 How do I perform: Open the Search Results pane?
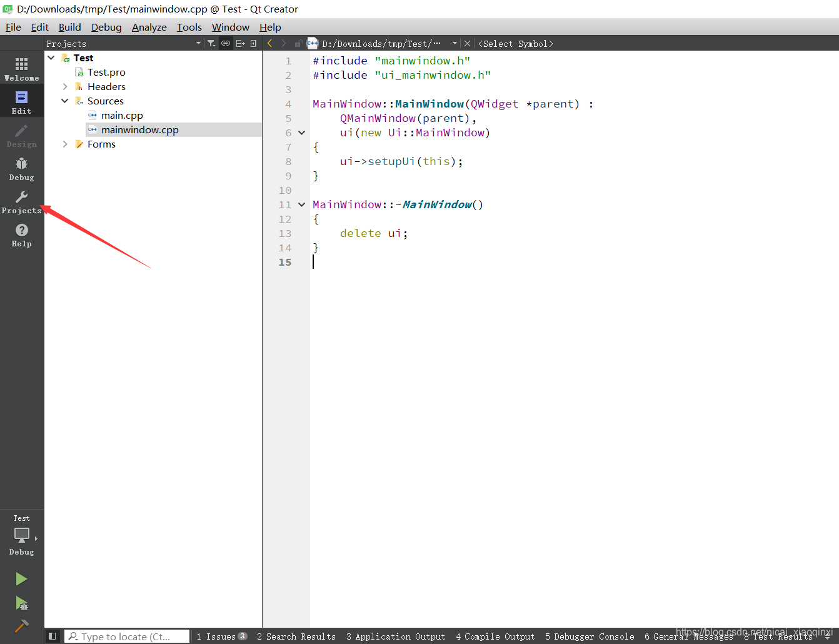point(296,636)
